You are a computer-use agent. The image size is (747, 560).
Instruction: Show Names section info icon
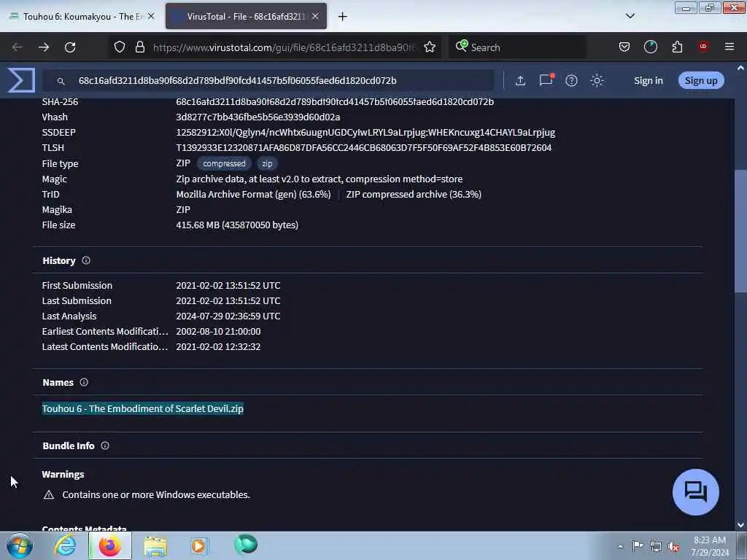[84, 382]
